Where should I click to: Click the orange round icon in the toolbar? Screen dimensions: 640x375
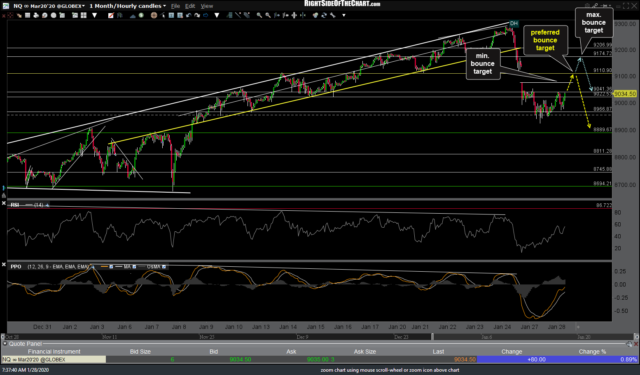click(x=154, y=15)
